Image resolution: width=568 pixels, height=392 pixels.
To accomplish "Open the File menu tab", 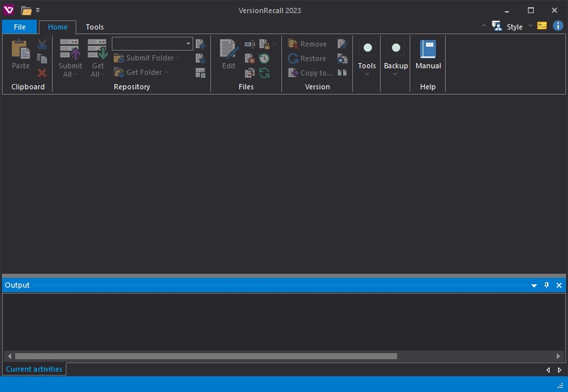I will pyautogui.click(x=20, y=27).
